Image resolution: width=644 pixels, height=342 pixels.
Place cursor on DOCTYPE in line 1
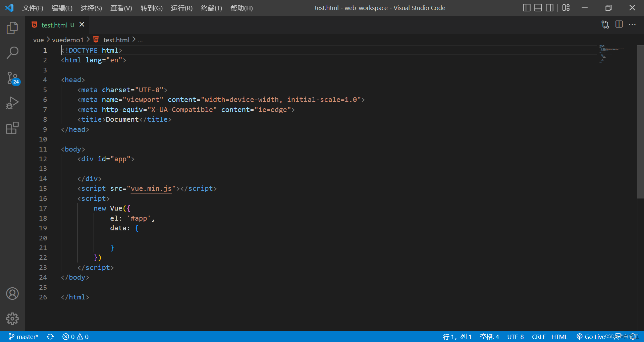click(x=83, y=50)
